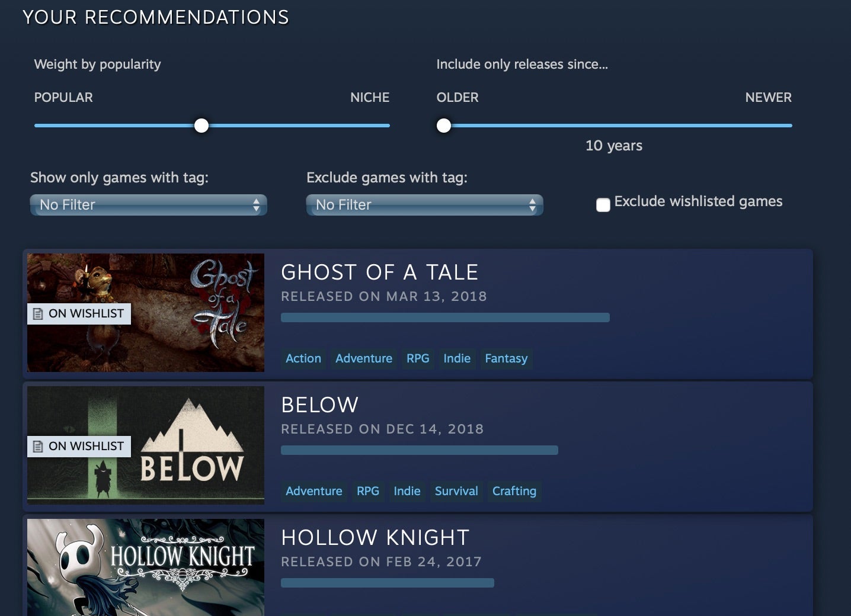Click the Ghost of a Tale score bar
This screenshot has width=851, height=616.
pos(445,317)
